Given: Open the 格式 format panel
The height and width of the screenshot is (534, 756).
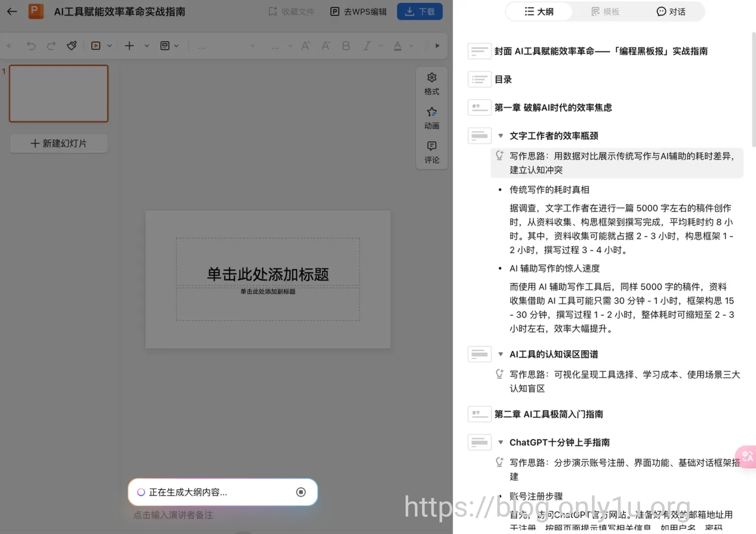Looking at the screenshot, I should pyautogui.click(x=431, y=84).
